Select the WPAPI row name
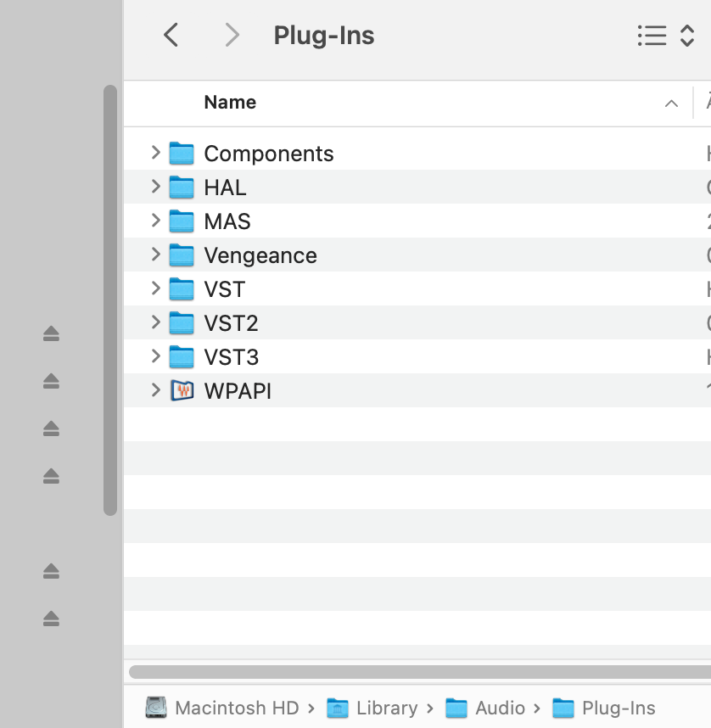This screenshot has height=728, width=711. (x=238, y=391)
